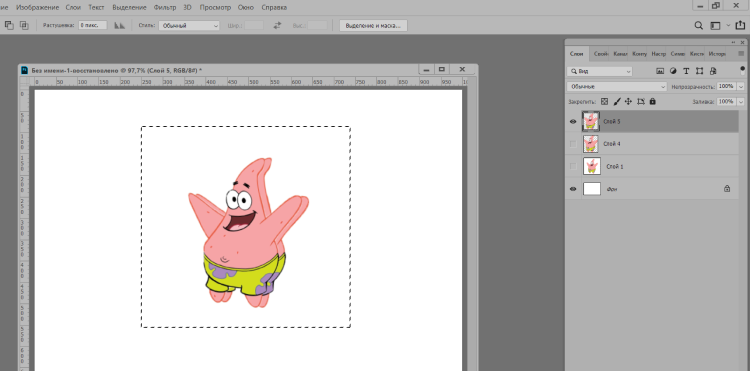Lock transparent pixels icon

click(x=605, y=101)
